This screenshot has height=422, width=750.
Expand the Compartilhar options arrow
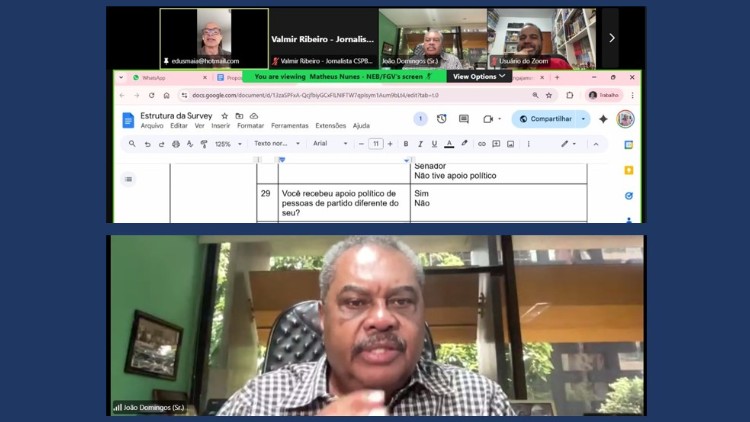(583, 119)
